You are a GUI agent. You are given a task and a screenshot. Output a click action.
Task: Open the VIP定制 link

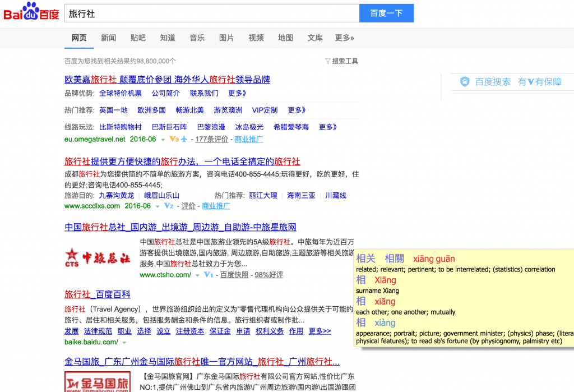pyautogui.click(x=265, y=110)
